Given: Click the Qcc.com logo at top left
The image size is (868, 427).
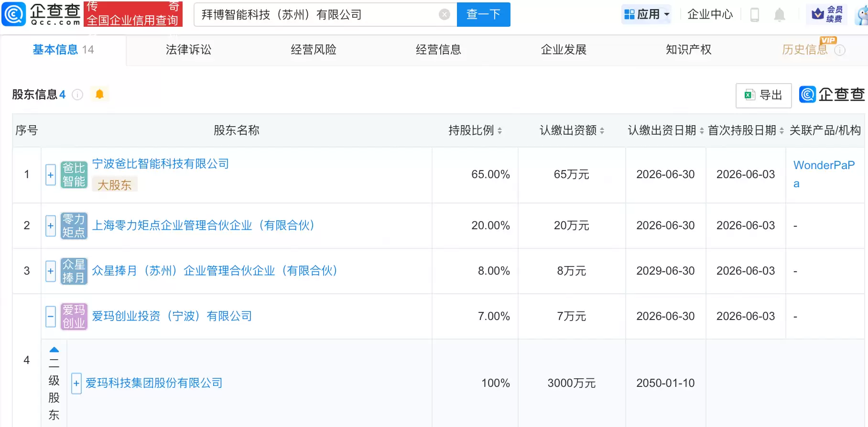Looking at the screenshot, I should [x=41, y=14].
